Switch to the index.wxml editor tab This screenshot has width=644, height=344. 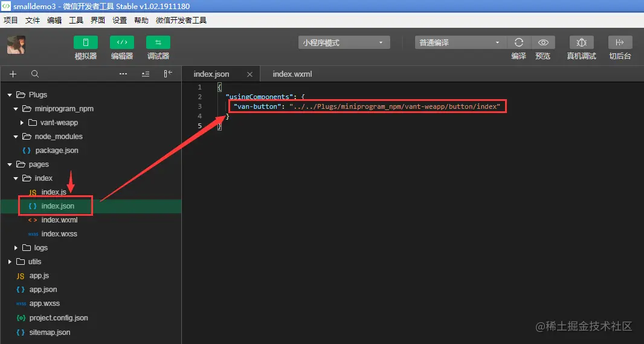292,74
